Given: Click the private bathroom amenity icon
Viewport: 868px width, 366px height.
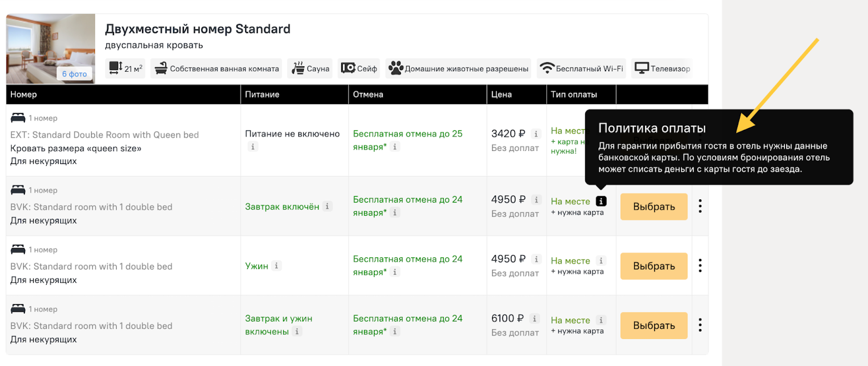Looking at the screenshot, I should point(161,68).
